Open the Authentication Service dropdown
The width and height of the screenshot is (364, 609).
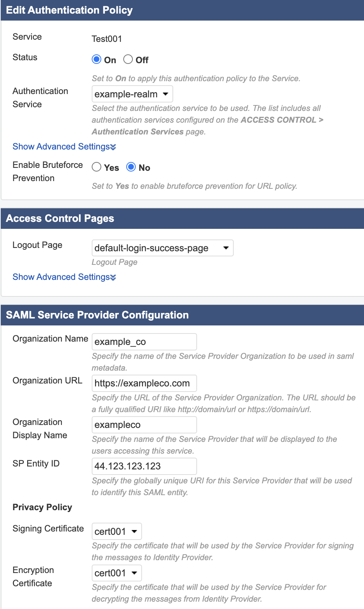click(132, 94)
